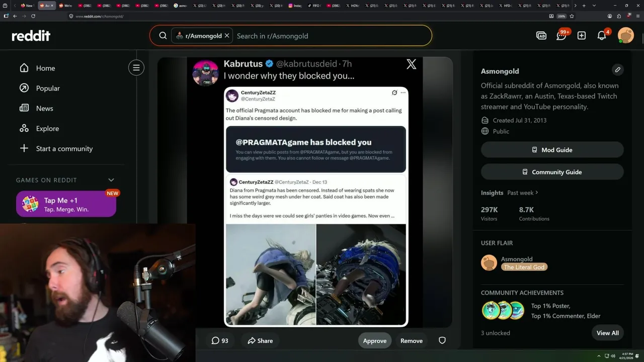The width and height of the screenshot is (644, 362).
Task: Reload the page
Action: (x=33, y=16)
